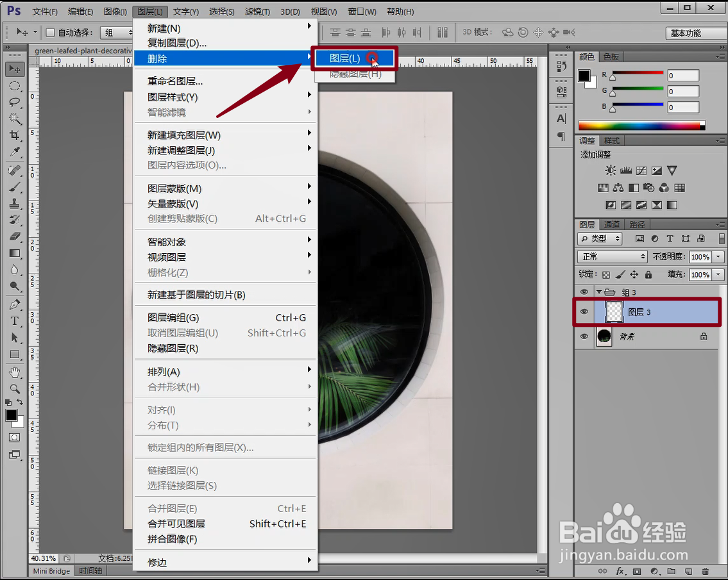
Task: Toggle visibility of 图层 3
Action: pyautogui.click(x=584, y=311)
